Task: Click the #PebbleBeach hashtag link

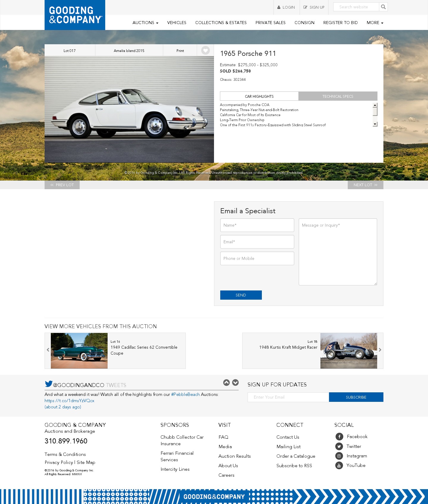Action: 185,394
